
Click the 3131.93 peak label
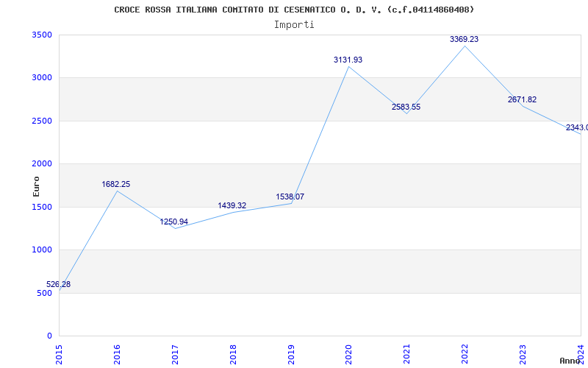[x=348, y=60]
